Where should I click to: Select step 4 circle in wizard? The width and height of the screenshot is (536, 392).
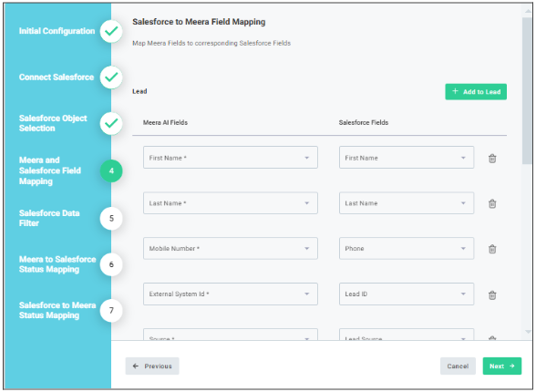tap(111, 170)
